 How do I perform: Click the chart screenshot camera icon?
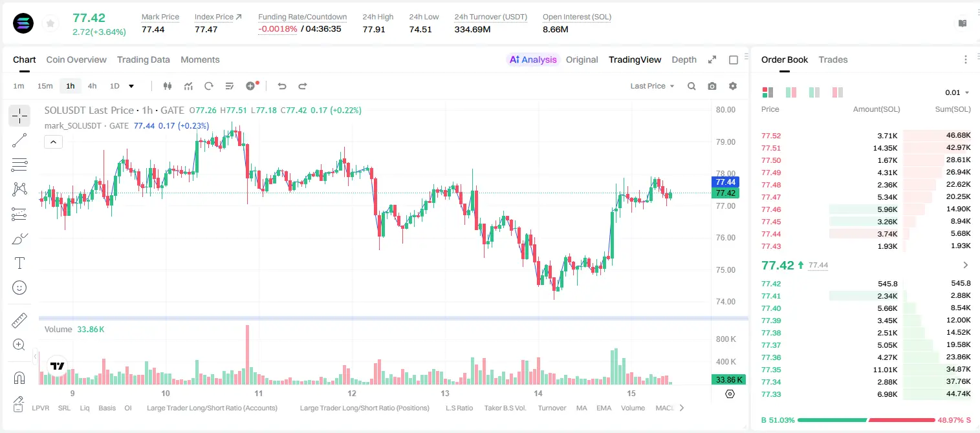712,86
